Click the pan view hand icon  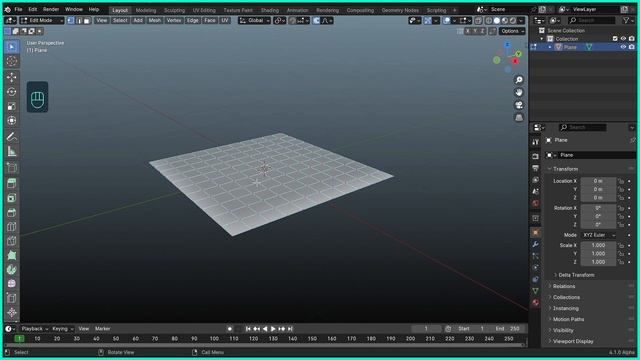pyautogui.click(x=519, y=93)
